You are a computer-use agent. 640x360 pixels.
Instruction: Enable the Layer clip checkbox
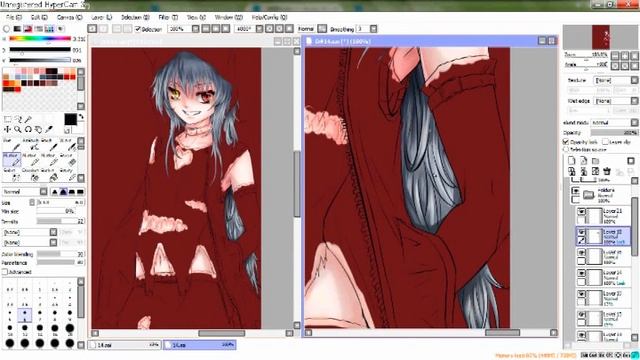coord(605,142)
